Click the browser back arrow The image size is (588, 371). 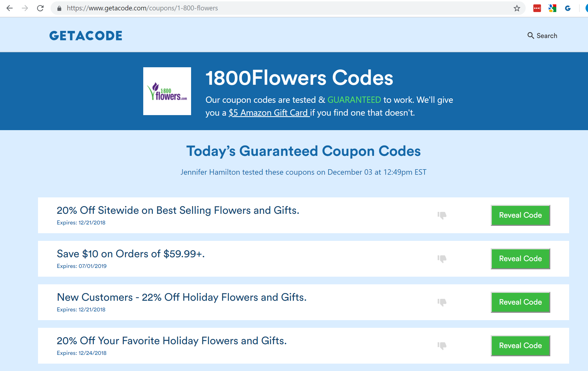click(x=10, y=8)
